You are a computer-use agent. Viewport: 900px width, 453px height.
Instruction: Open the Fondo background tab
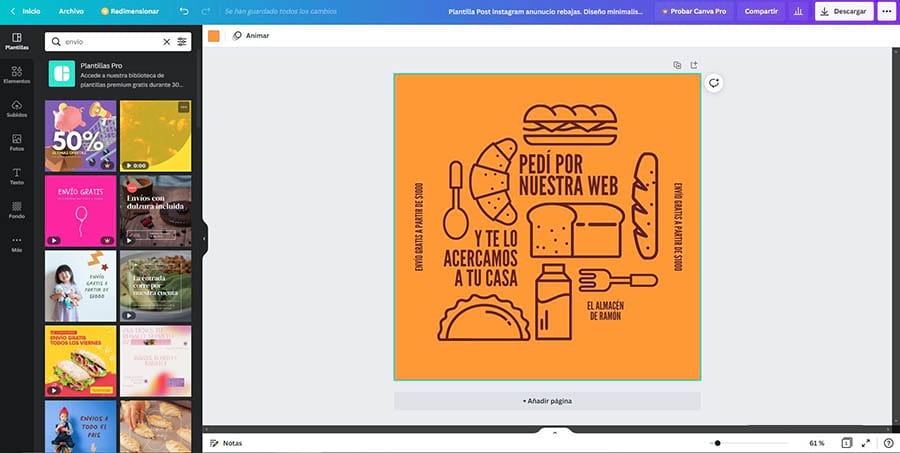(17, 210)
